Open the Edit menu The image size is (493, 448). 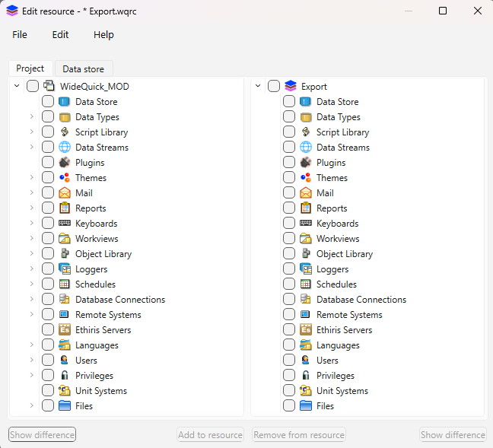point(60,34)
